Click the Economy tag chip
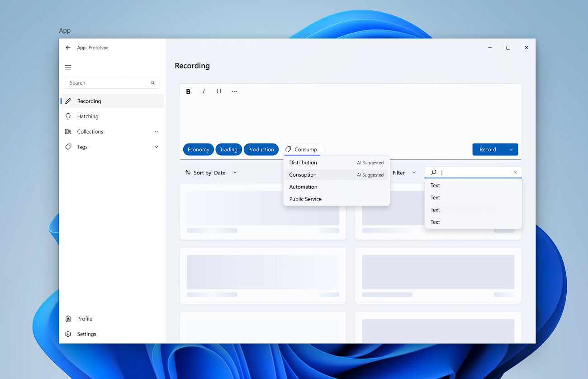This screenshot has width=588, height=379. tap(199, 149)
